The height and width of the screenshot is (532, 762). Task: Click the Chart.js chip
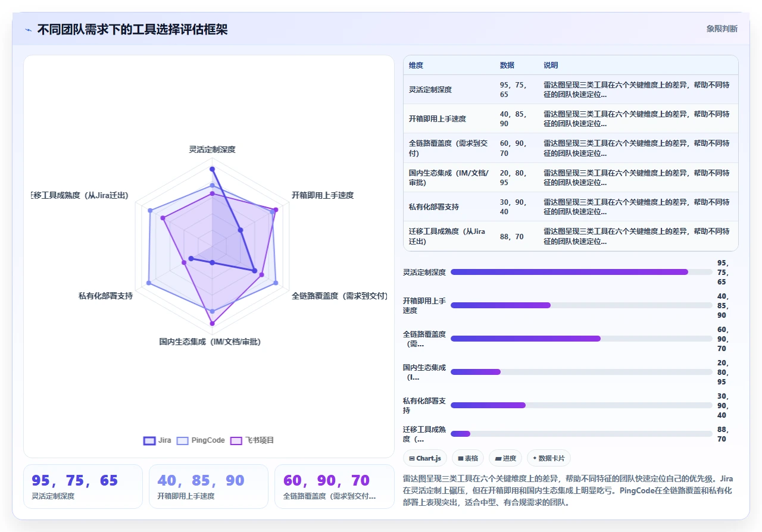[x=424, y=458]
